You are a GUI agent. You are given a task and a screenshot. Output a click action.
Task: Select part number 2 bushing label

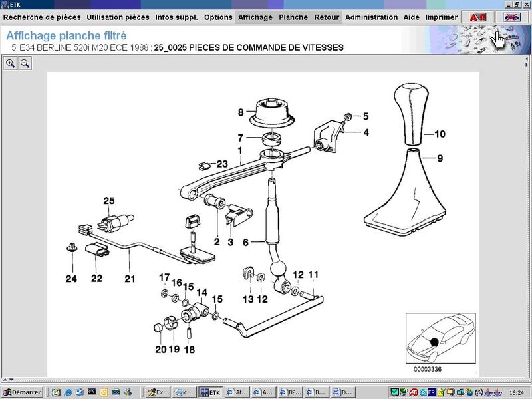tap(217, 242)
